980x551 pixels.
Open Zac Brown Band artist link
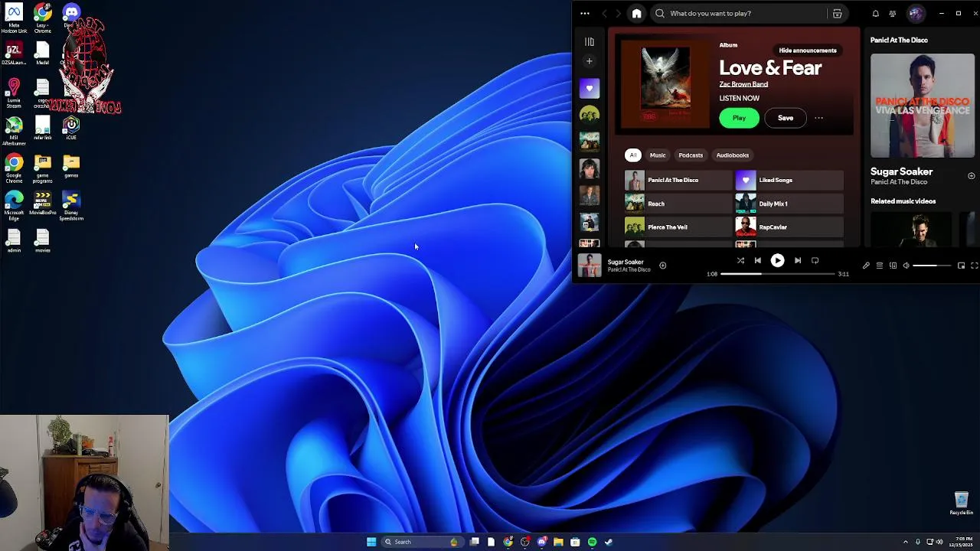point(743,84)
